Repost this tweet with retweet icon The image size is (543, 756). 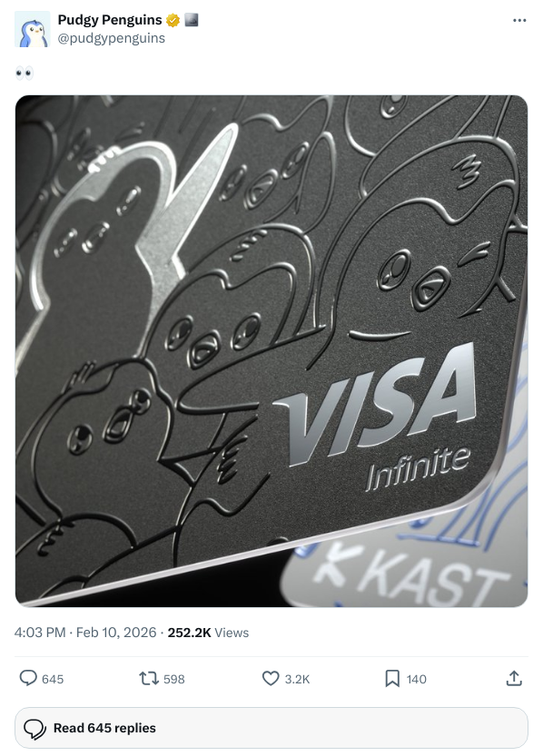[x=149, y=679]
